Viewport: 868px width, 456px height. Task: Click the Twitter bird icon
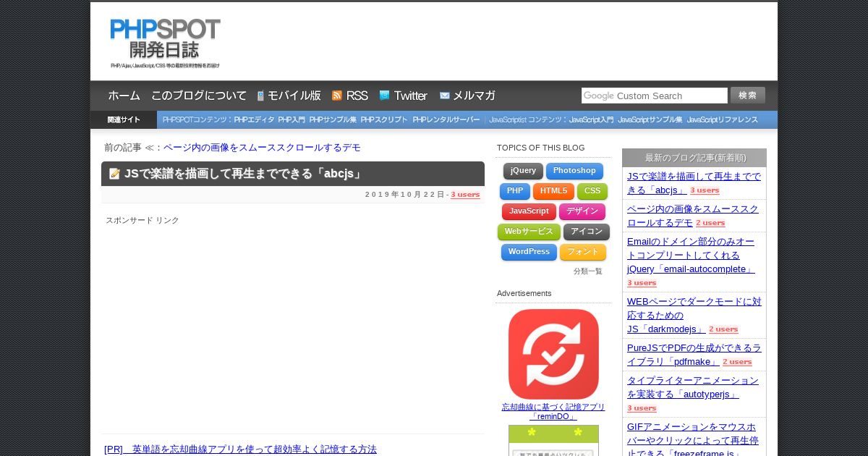click(x=385, y=96)
